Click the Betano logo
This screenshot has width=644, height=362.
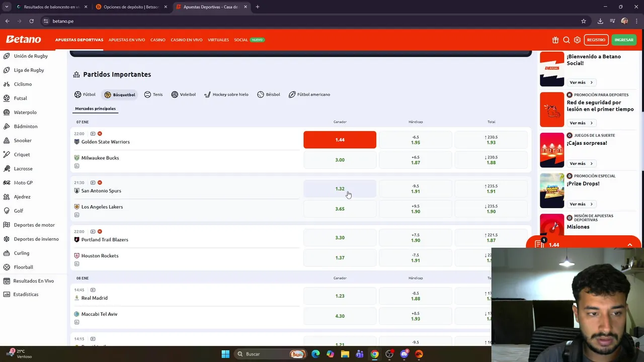23,39
